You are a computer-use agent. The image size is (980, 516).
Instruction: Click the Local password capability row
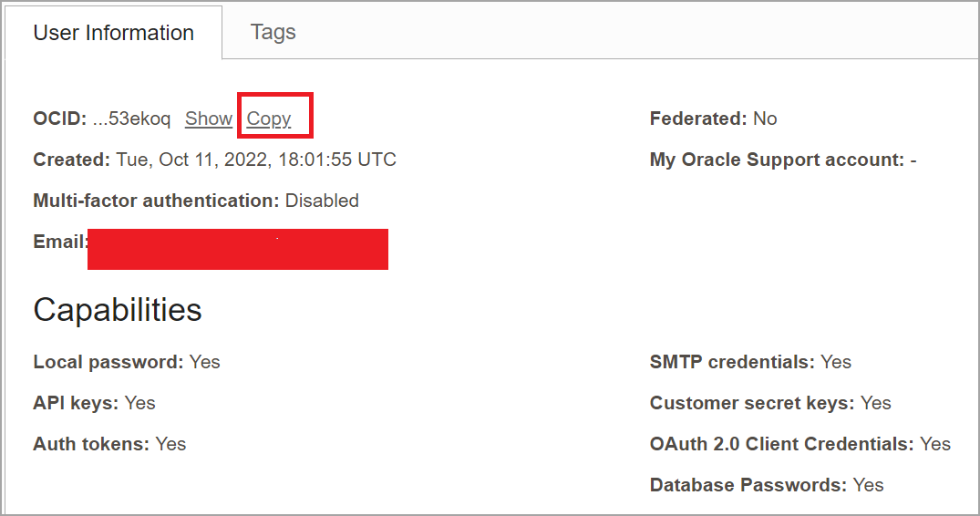pos(127,362)
